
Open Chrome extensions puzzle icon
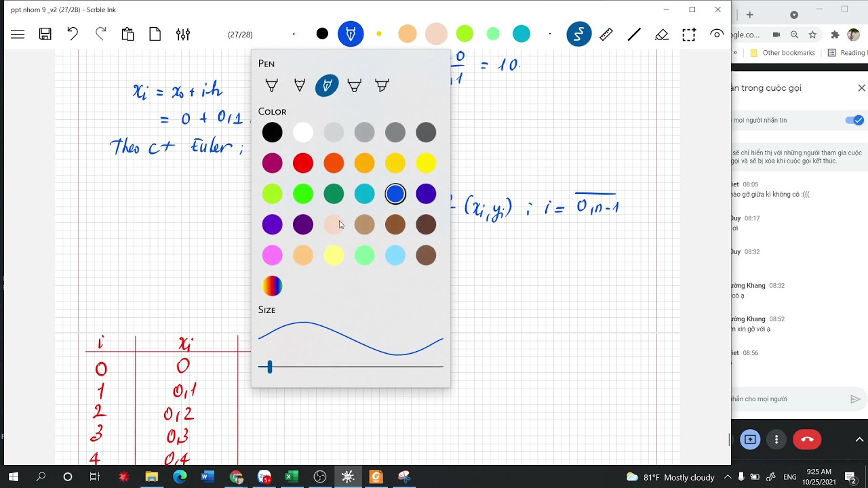835,35
